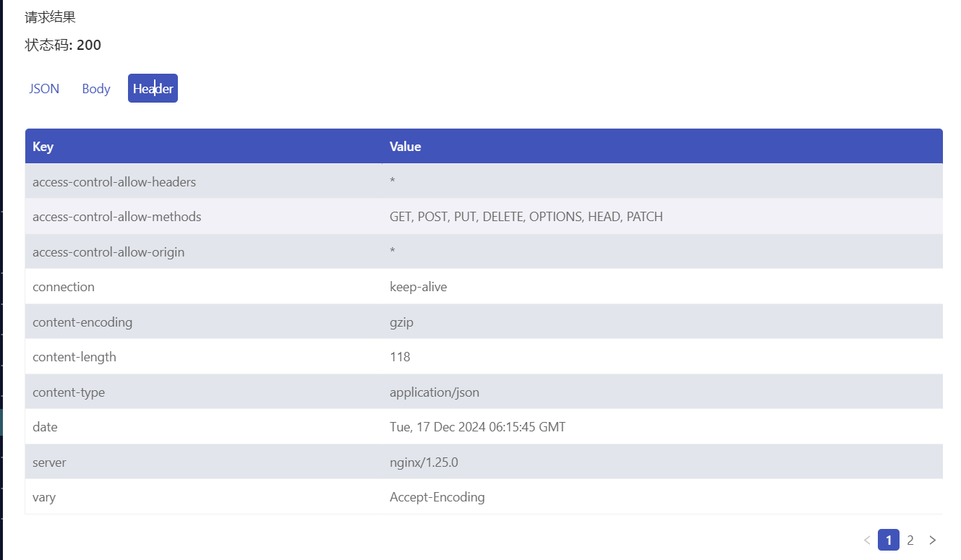Image resolution: width=961 pixels, height=560 pixels.
Task: Select the vary key cell
Action: (204, 497)
